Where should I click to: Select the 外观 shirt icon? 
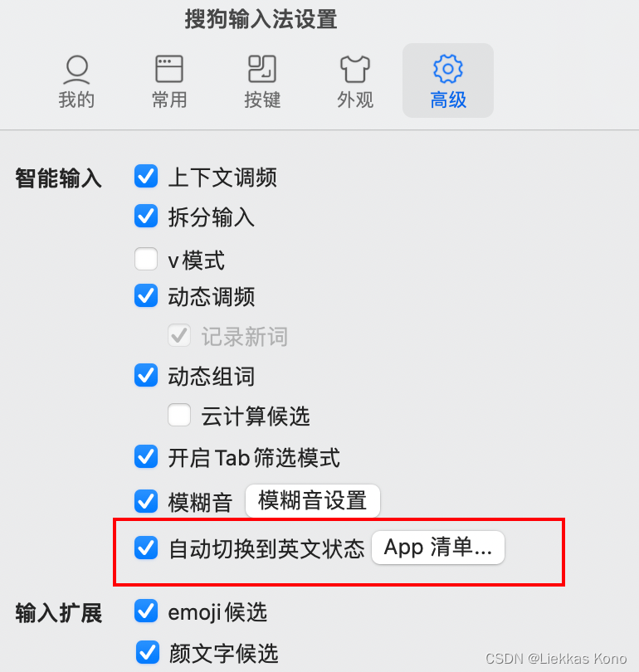[355, 69]
